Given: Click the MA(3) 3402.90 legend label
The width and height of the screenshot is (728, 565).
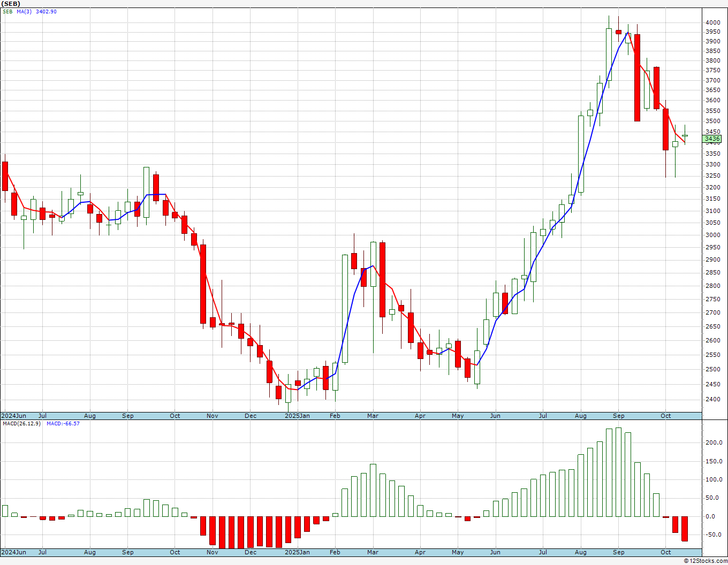Looking at the screenshot, I should 36,12.
